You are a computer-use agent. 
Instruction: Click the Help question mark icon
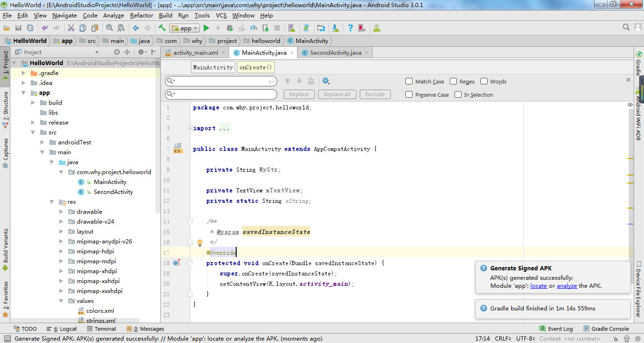pos(350,28)
